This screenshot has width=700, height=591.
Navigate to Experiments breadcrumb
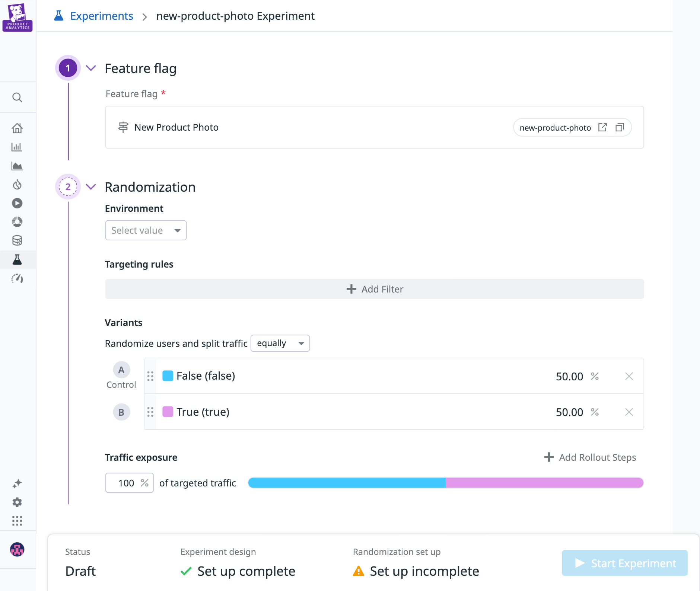point(102,16)
